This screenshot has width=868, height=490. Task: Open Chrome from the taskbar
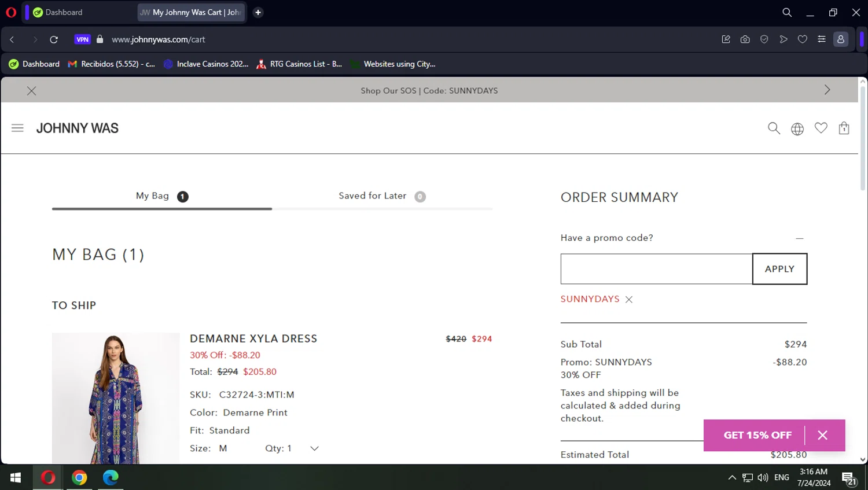(79, 477)
